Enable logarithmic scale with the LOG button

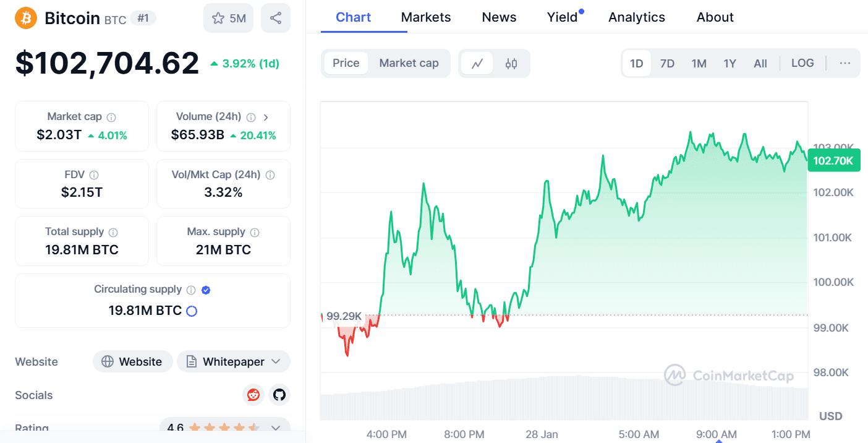[802, 62]
